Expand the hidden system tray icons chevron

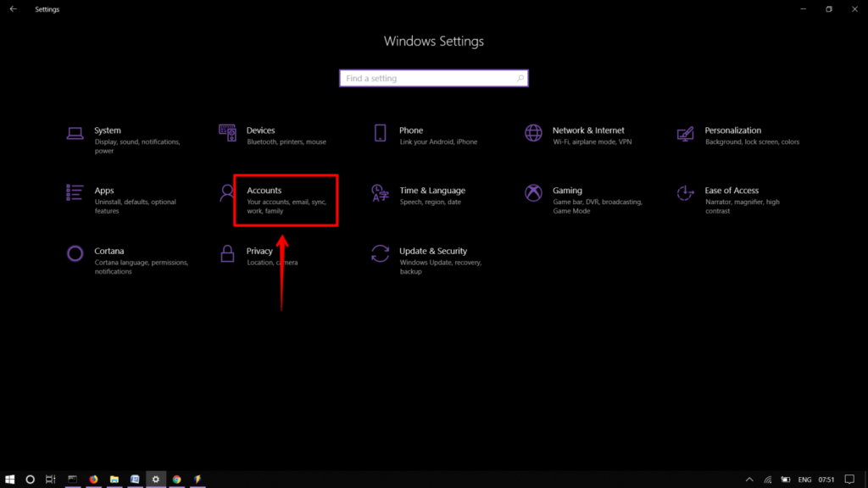(749, 480)
